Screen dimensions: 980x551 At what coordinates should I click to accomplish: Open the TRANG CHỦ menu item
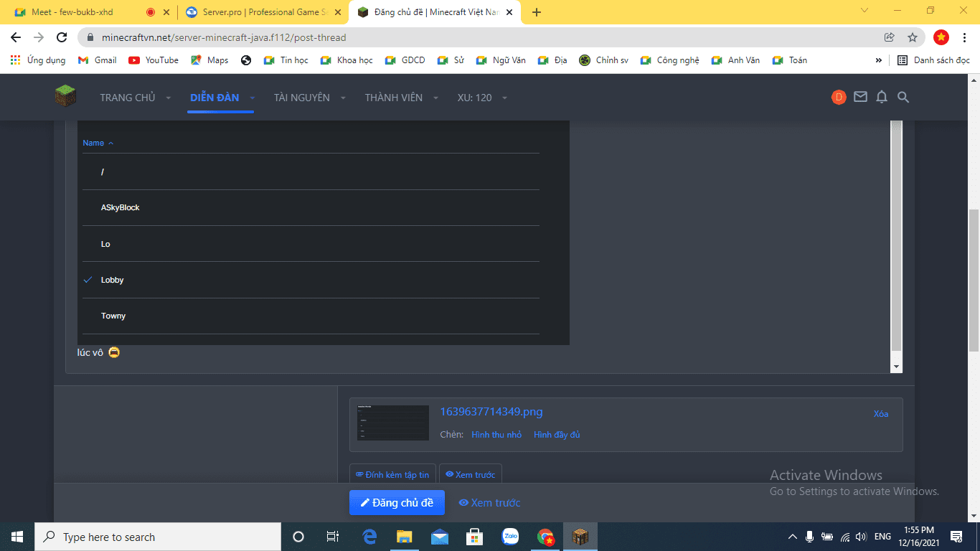click(128, 98)
